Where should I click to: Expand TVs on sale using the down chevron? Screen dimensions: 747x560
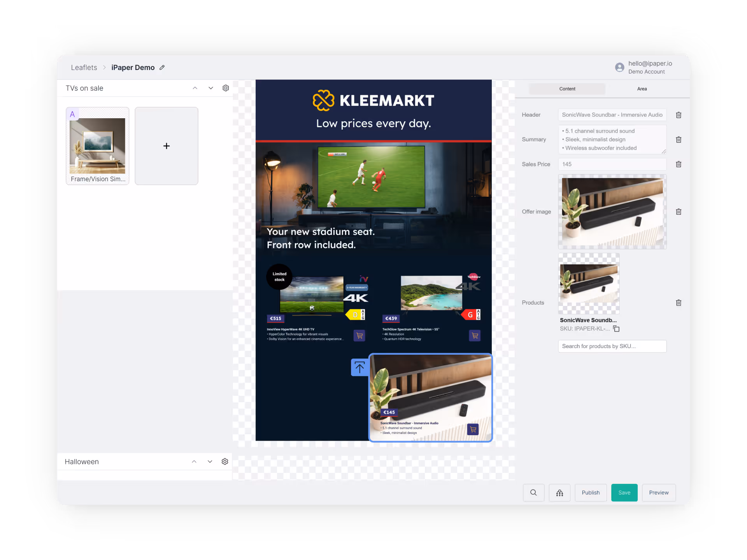coord(210,88)
